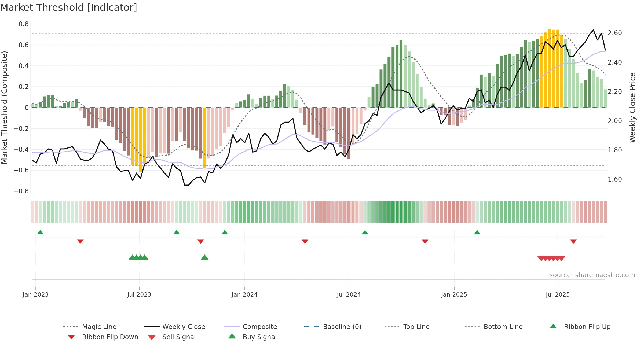Click the −0.8 left axis tick label

tap(21, 191)
